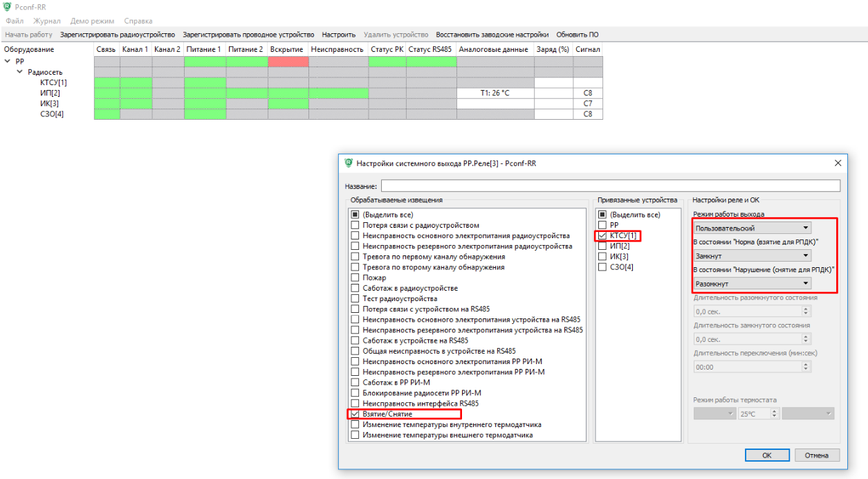Enable the Пожар notification checkbox

(355, 278)
